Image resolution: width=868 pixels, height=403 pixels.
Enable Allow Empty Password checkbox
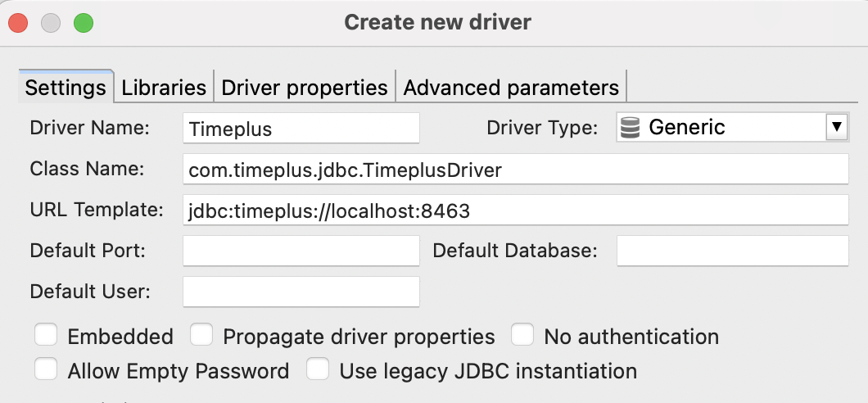coord(46,369)
